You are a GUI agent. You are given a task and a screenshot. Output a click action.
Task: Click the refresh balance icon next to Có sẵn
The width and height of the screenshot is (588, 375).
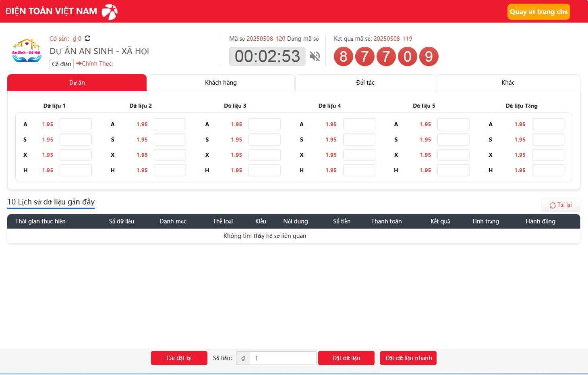[87, 38]
